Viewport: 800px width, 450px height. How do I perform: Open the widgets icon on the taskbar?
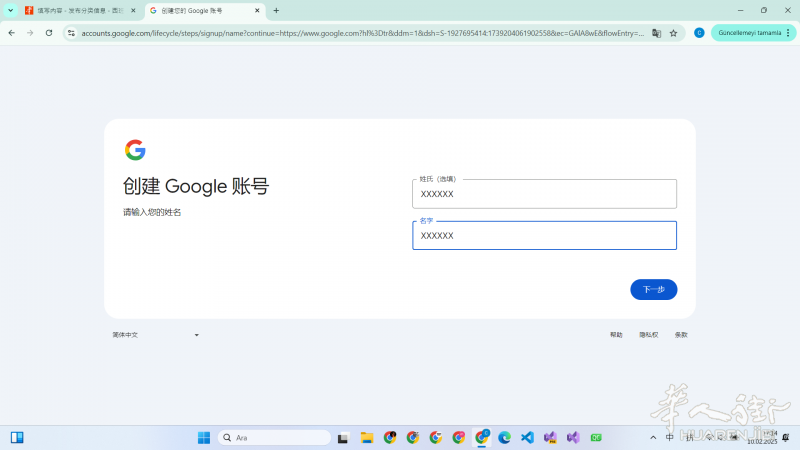click(x=17, y=438)
